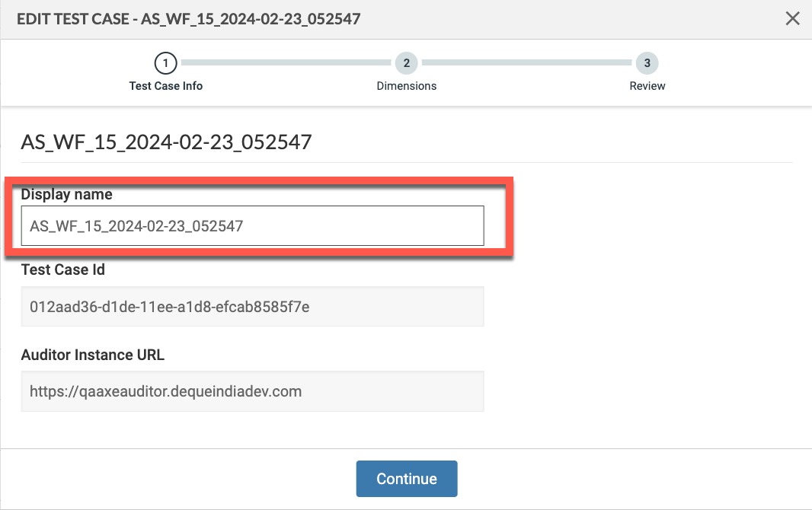This screenshot has height=510, width=812.
Task: Click the Review step label
Action: (647, 86)
